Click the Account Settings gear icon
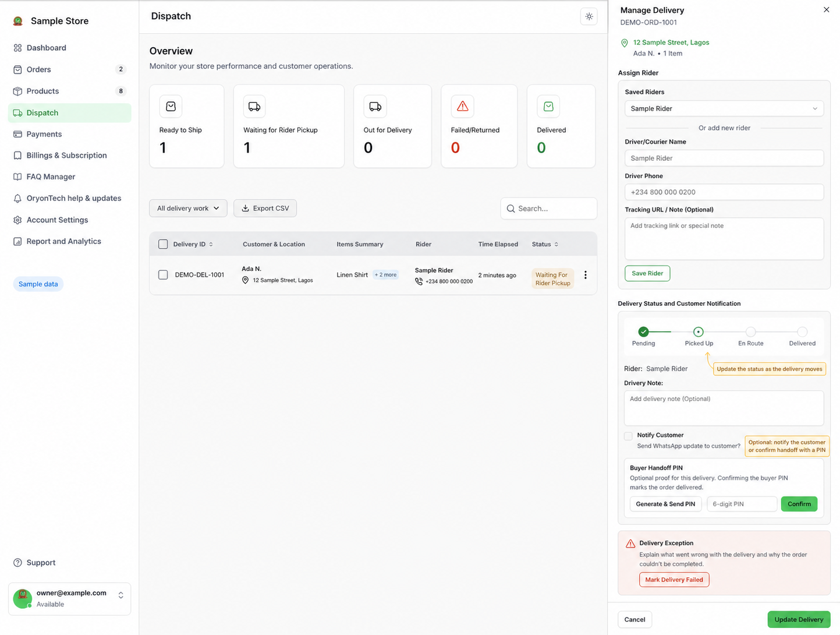 [17, 220]
